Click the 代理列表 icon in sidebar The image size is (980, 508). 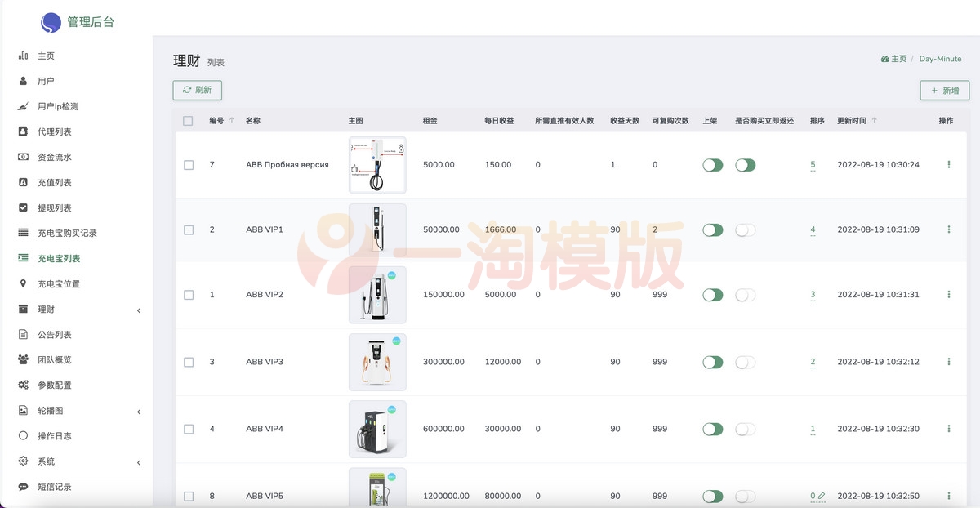click(23, 131)
